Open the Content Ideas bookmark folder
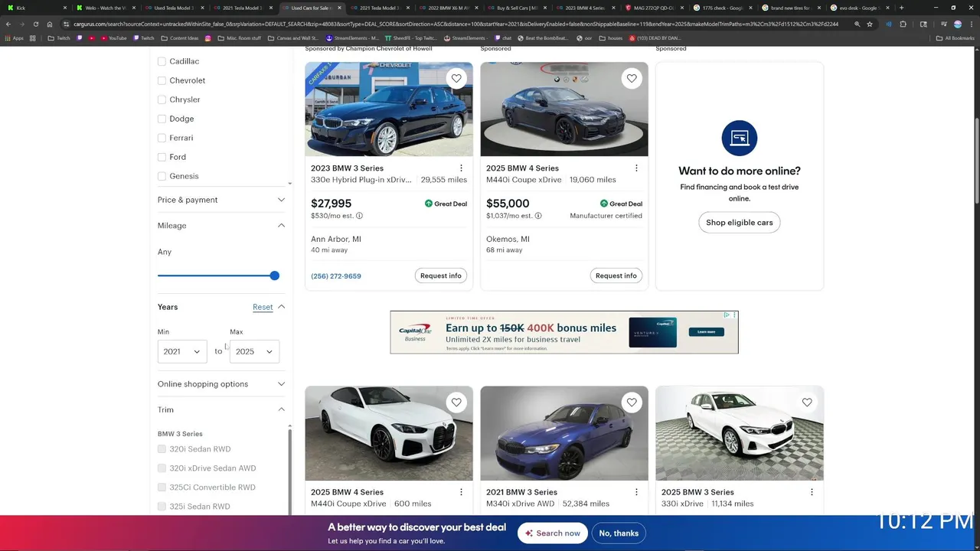The width and height of the screenshot is (980, 551). coord(179,37)
